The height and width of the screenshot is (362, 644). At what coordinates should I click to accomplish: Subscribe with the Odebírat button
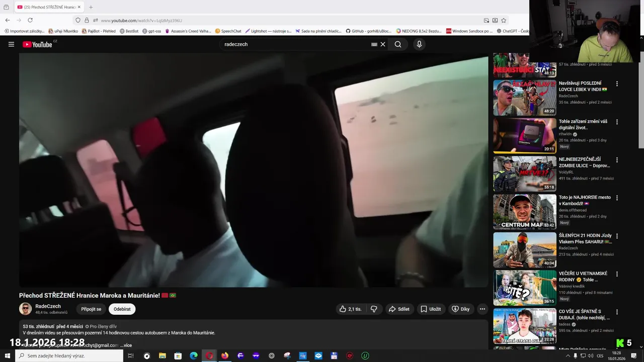[x=122, y=309]
